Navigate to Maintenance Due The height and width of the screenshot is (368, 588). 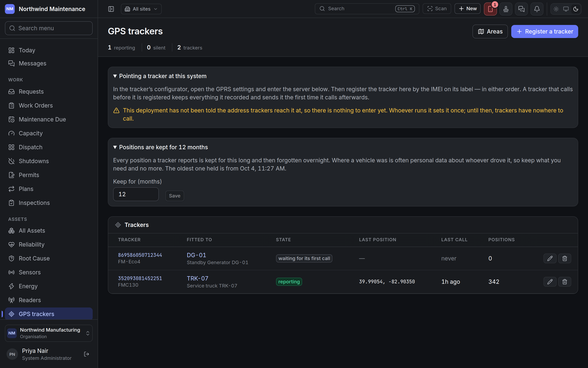point(49,119)
